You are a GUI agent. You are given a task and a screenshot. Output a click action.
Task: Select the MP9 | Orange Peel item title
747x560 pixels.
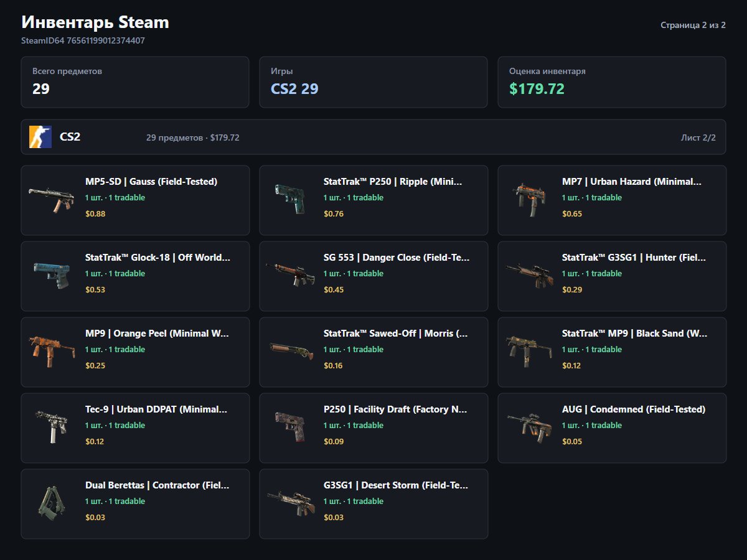click(x=157, y=334)
